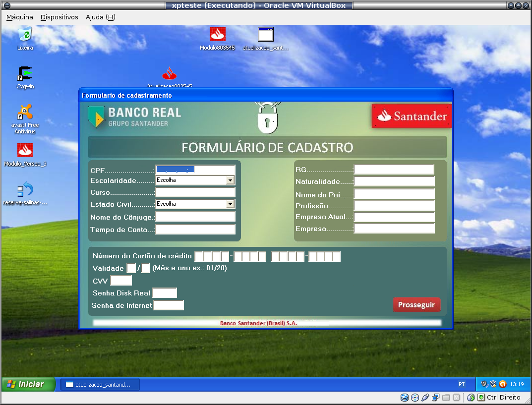Click the volume speaker tray icon

(x=484, y=384)
